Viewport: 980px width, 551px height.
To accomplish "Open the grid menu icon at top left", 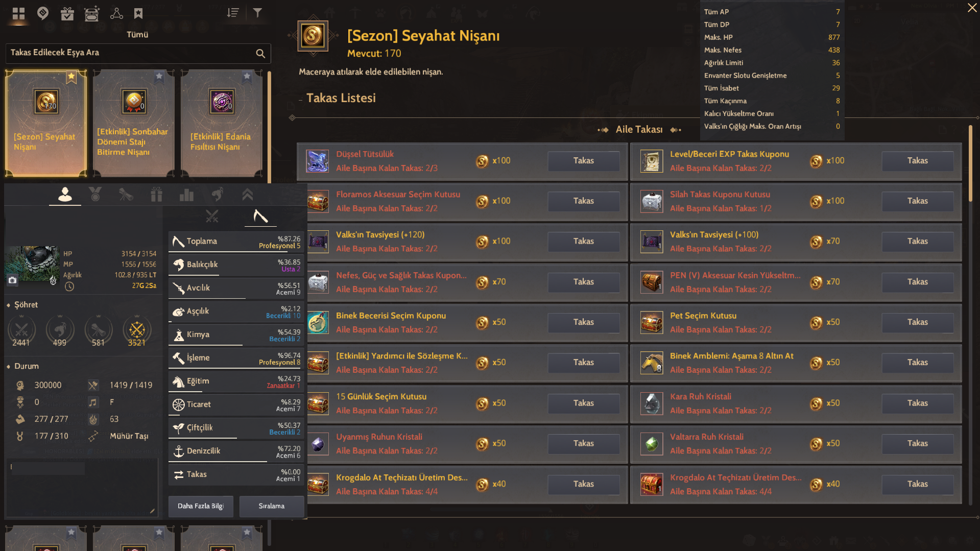I will coord(18,13).
